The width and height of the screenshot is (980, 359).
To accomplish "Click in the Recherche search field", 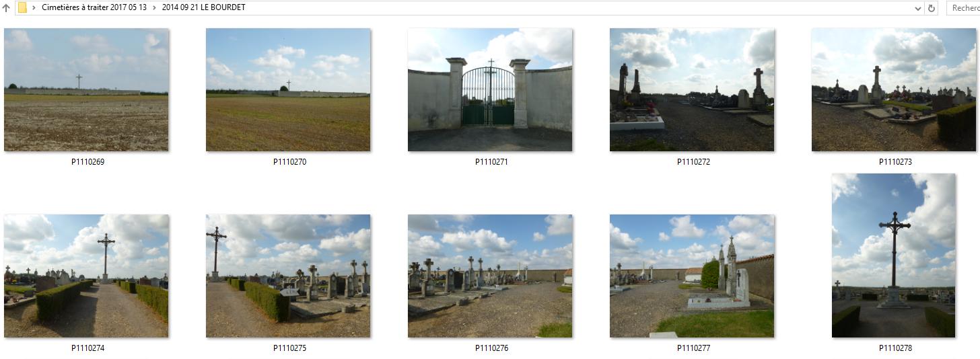I will [x=963, y=8].
